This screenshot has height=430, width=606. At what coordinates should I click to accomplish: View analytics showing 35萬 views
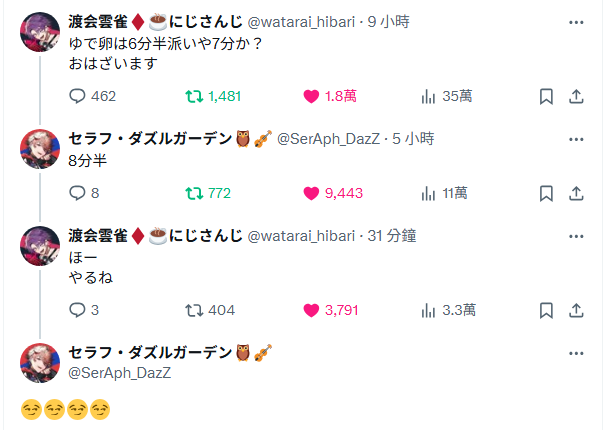click(x=429, y=96)
